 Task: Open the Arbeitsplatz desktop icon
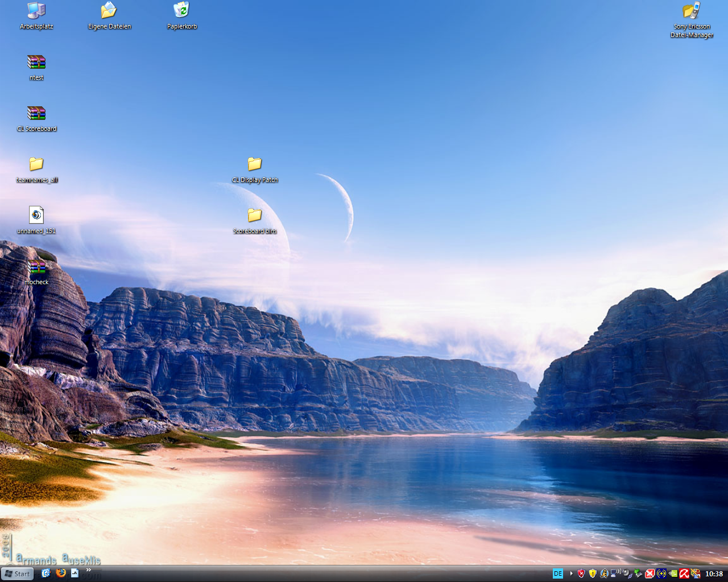point(36,10)
